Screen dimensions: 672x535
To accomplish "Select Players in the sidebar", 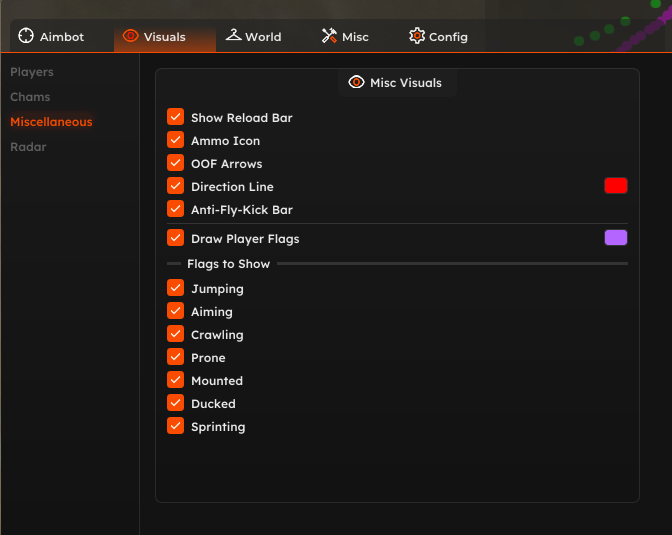I will [x=32, y=72].
